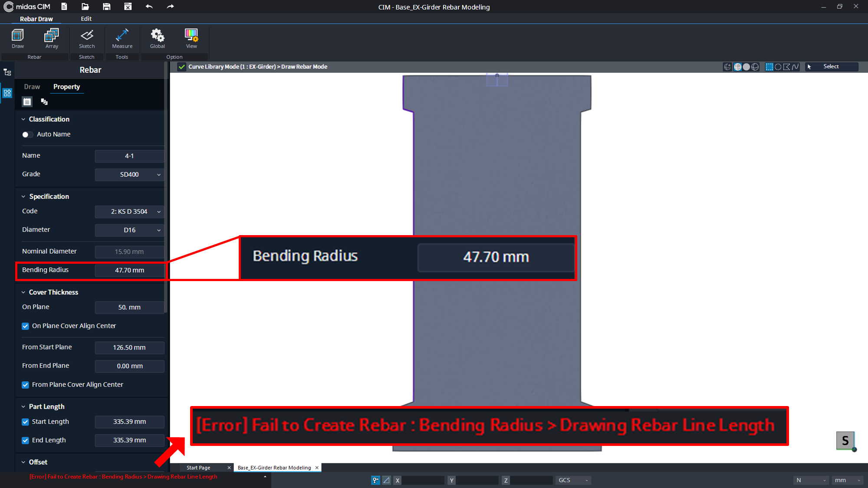
Task: Click the S view orientation cube
Action: click(x=845, y=441)
